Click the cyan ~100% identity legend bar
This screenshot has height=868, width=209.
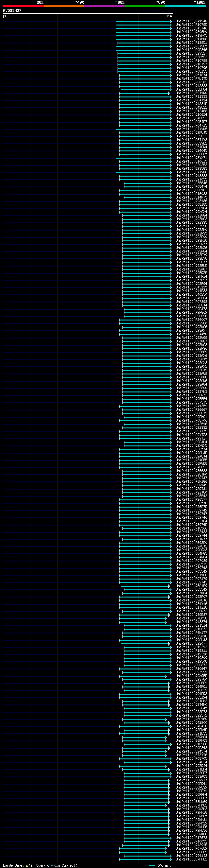tap(185, 6)
